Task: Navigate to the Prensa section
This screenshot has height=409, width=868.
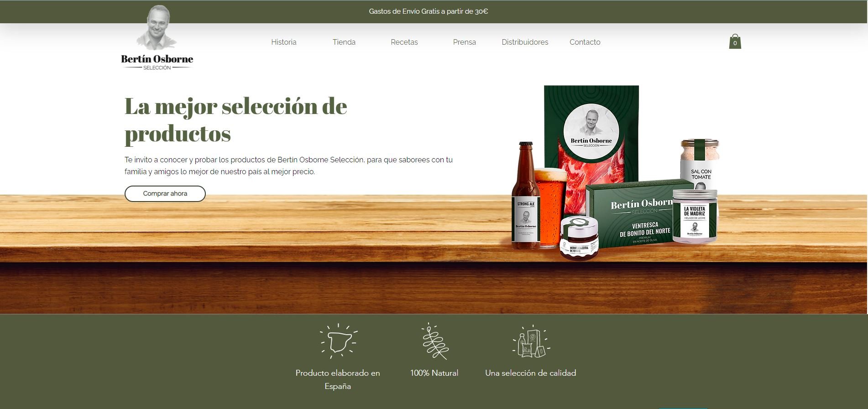Action: pyautogui.click(x=465, y=42)
